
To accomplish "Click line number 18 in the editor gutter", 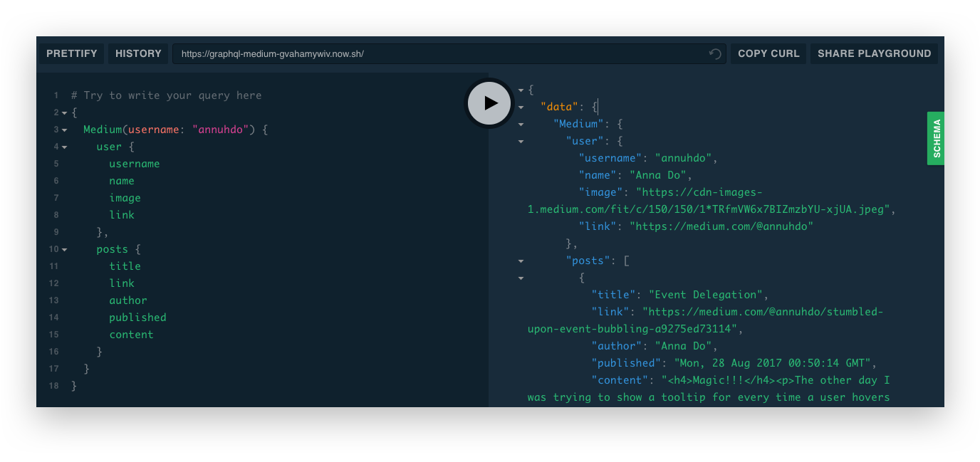I will [54, 386].
